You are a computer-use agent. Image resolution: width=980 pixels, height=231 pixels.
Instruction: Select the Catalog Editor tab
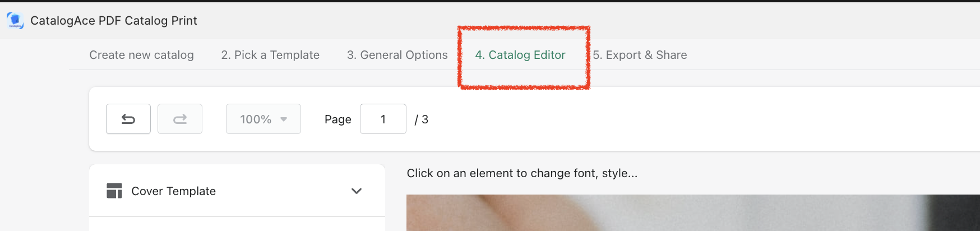click(x=520, y=55)
